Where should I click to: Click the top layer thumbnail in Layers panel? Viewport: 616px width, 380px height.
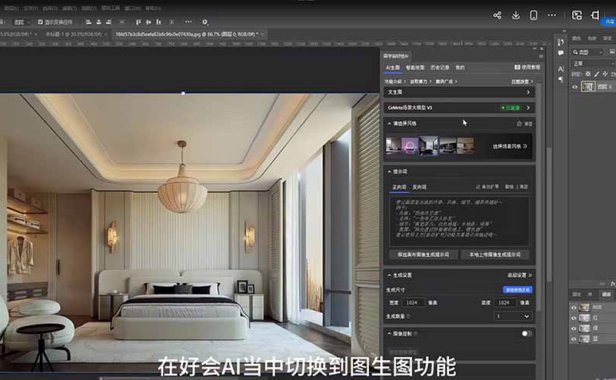coord(588,86)
